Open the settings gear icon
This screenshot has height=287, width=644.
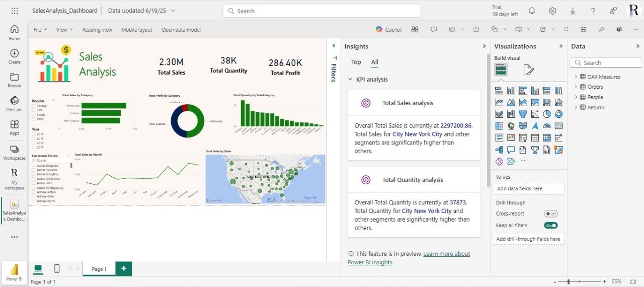pyautogui.click(x=552, y=11)
